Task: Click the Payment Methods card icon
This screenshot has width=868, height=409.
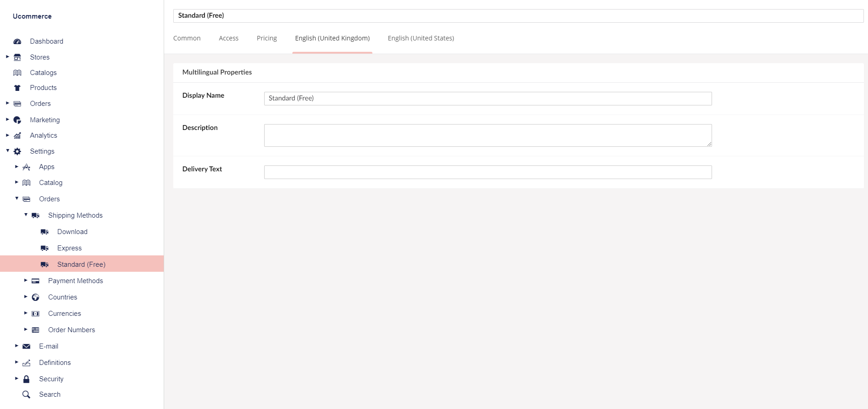Action: point(35,281)
